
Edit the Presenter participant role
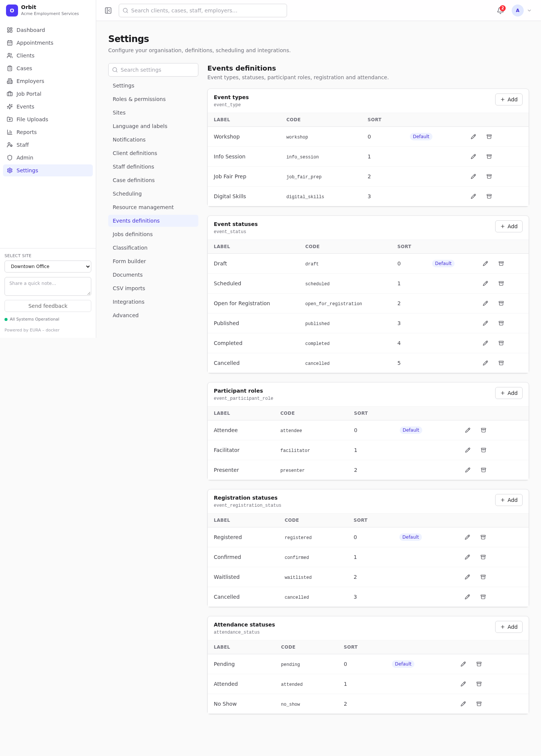point(468,470)
